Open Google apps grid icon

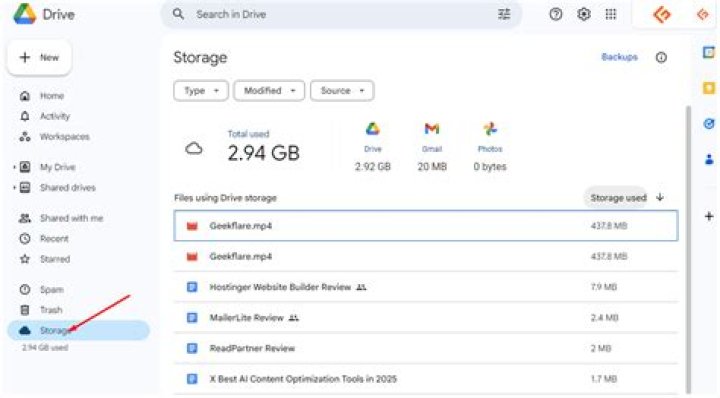(611, 14)
